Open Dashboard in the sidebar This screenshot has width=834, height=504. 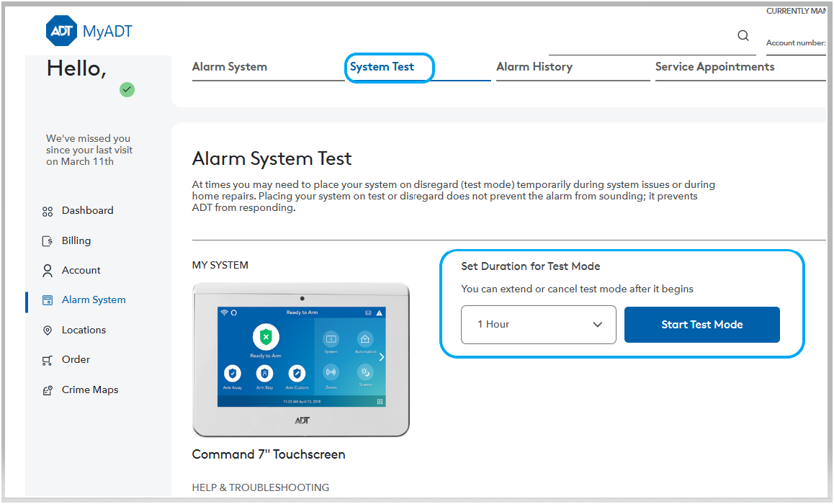point(87,210)
